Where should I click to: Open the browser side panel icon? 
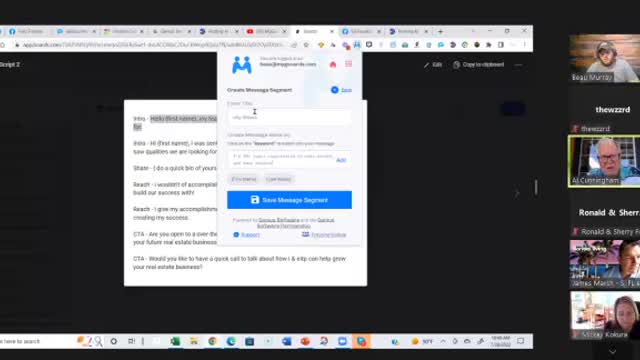(x=501, y=44)
